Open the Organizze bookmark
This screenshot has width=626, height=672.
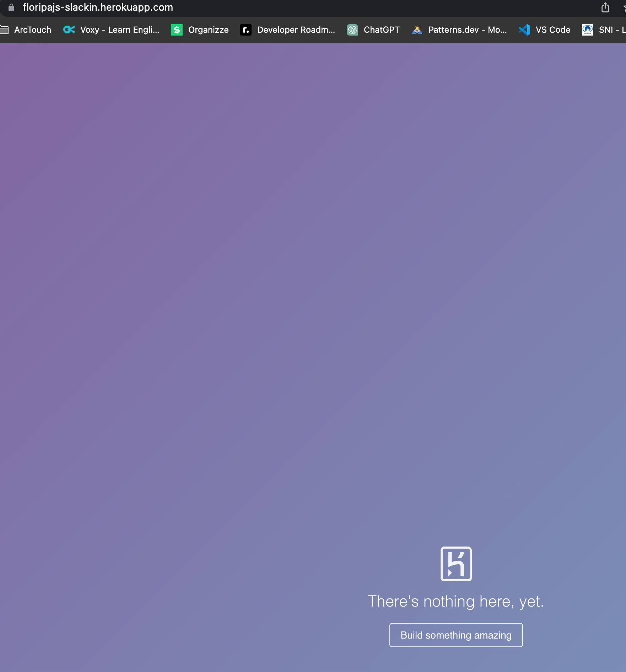(200, 30)
